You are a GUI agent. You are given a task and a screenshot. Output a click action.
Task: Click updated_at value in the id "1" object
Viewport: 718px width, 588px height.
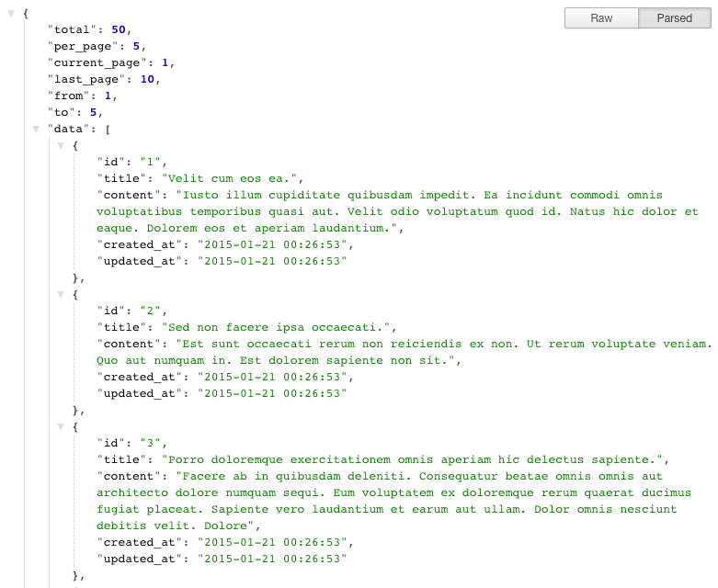pyautogui.click(x=272, y=261)
